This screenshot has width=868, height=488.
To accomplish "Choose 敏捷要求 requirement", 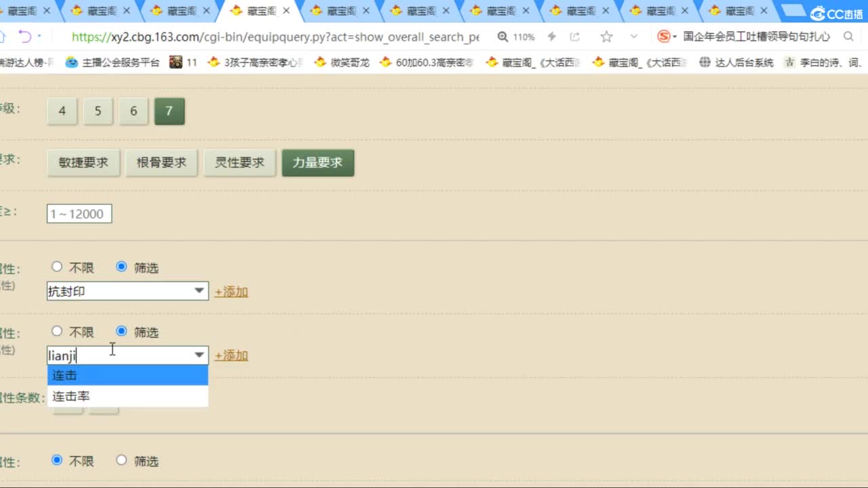I will coord(83,163).
